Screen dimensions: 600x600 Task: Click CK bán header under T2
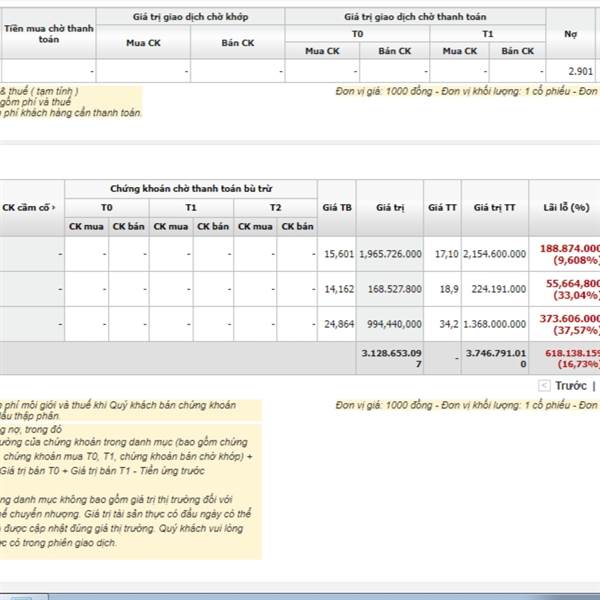(x=297, y=226)
